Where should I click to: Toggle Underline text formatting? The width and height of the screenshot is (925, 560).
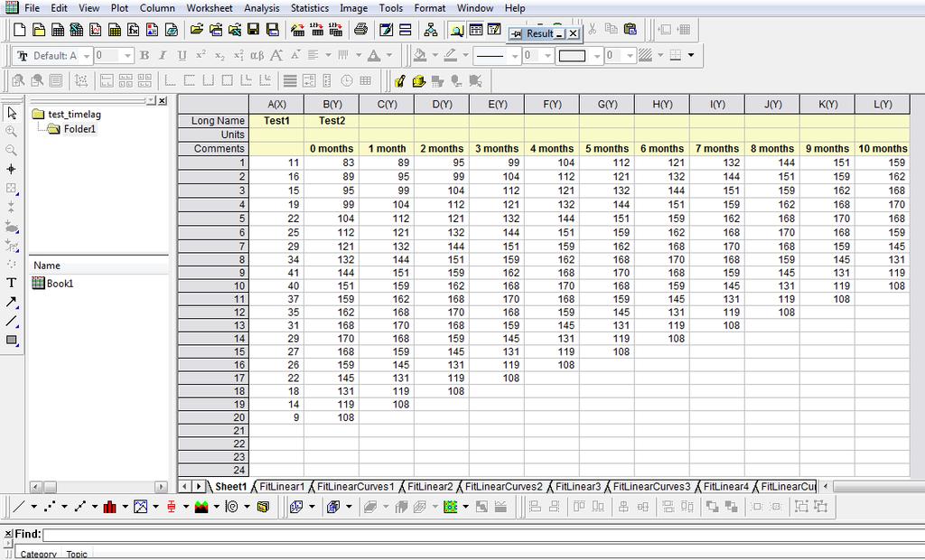pyautogui.click(x=182, y=55)
